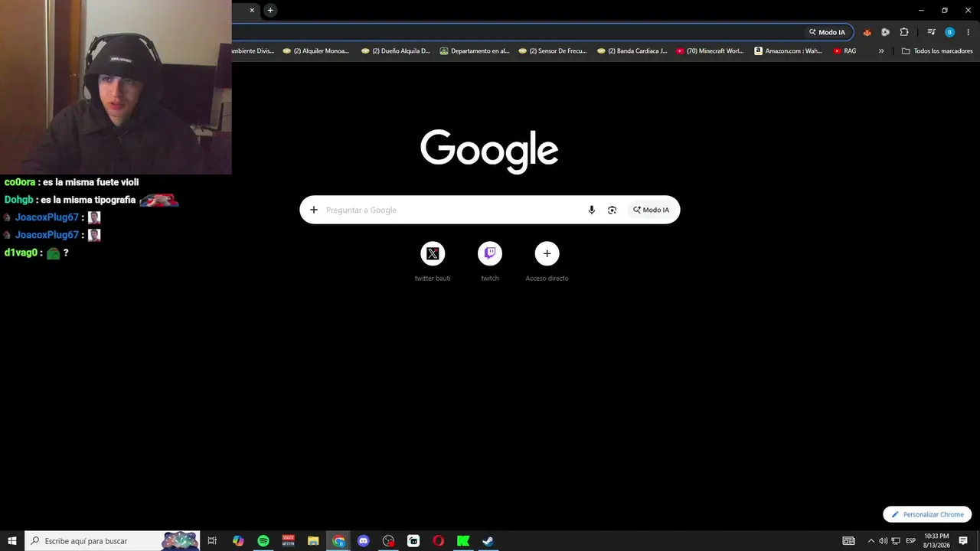Click the Escribe aquí para buscar box

pos(113,541)
